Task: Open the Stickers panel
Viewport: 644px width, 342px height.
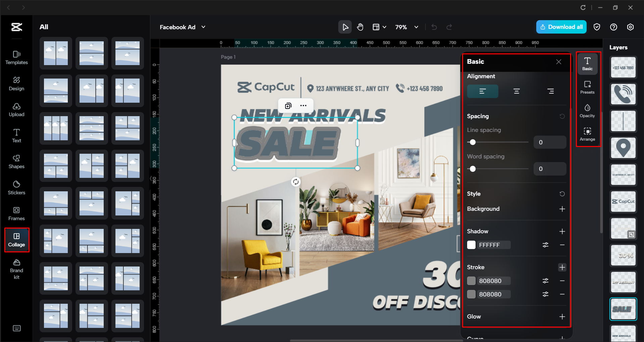Action: click(16, 187)
